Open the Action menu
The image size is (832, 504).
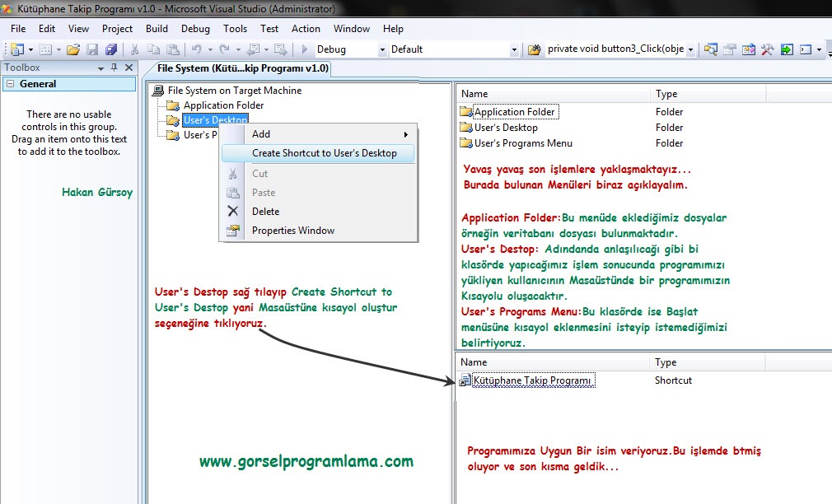(x=306, y=29)
